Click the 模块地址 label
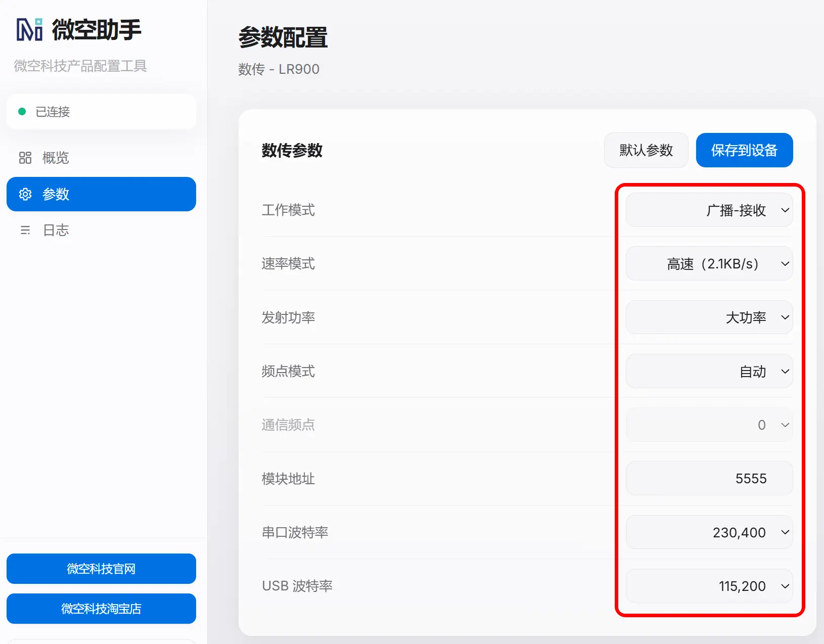 tap(288, 478)
